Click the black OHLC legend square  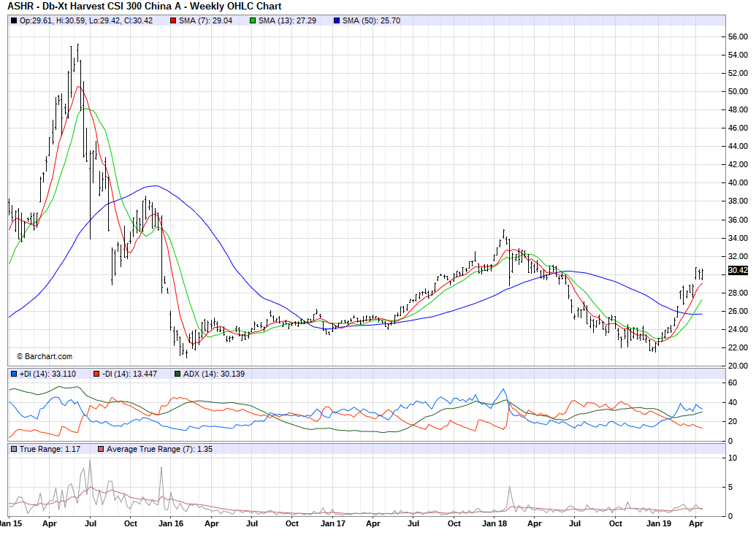[x=14, y=20]
